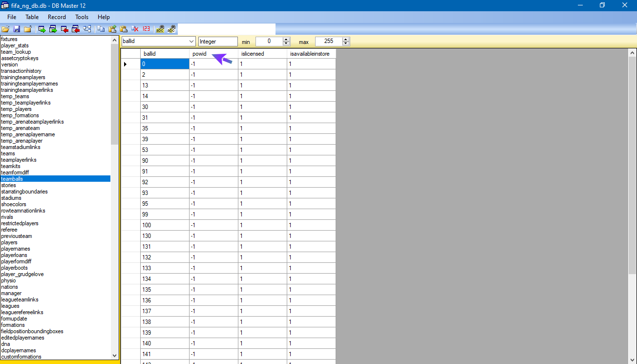Click the Integer type field
The image size is (637, 364).
pos(218,42)
